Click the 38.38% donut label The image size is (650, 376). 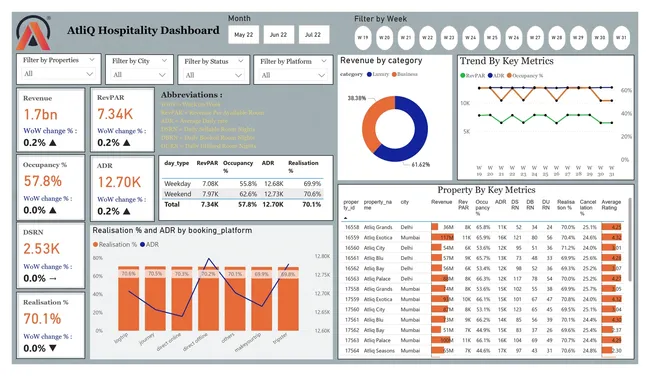point(357,98)
